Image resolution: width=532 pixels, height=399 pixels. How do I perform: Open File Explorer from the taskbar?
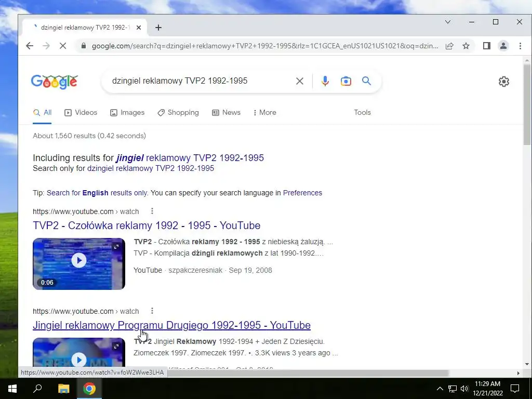(x=63, y=389)
